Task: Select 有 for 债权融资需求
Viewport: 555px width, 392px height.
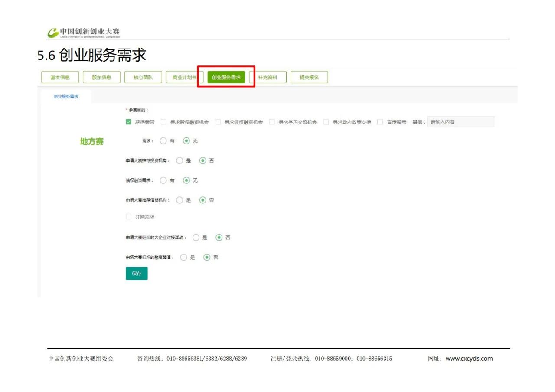Action: [163, 180]
